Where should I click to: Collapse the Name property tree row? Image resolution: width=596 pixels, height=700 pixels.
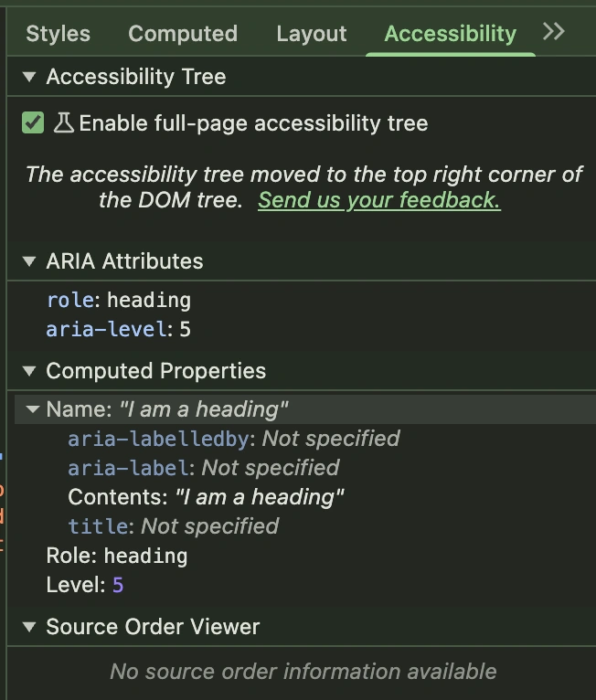tap(33, 409)
